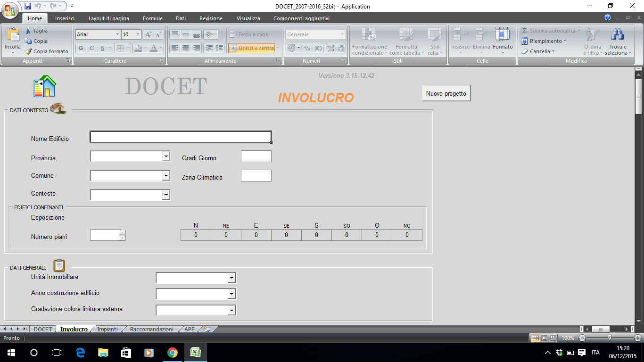Align cell text left
The image size is (644, 362).
tap(174, 48)
